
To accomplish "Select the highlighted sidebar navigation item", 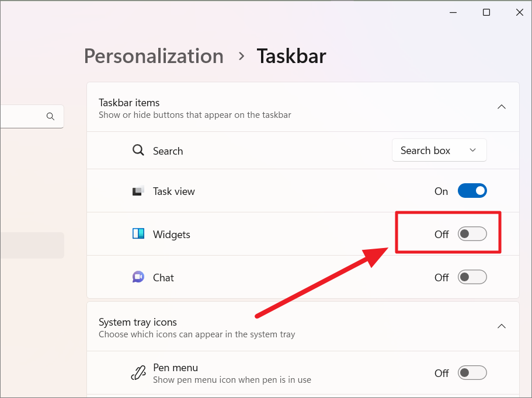I will point(32,246).
